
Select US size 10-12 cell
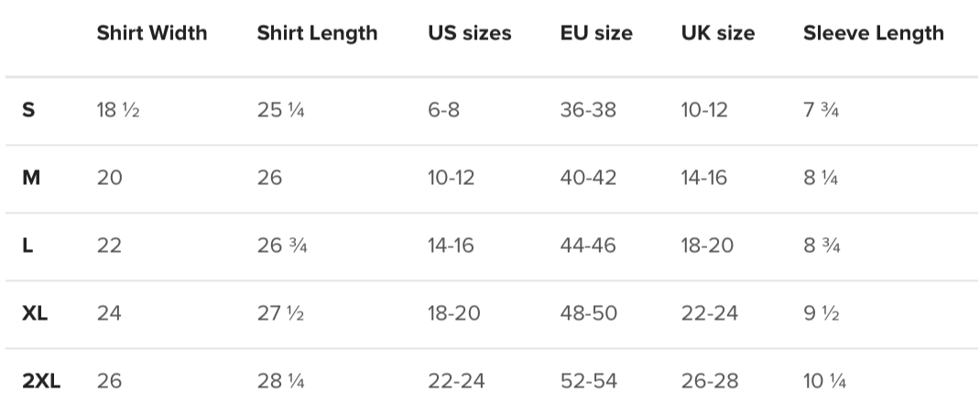tap(451, 178)
